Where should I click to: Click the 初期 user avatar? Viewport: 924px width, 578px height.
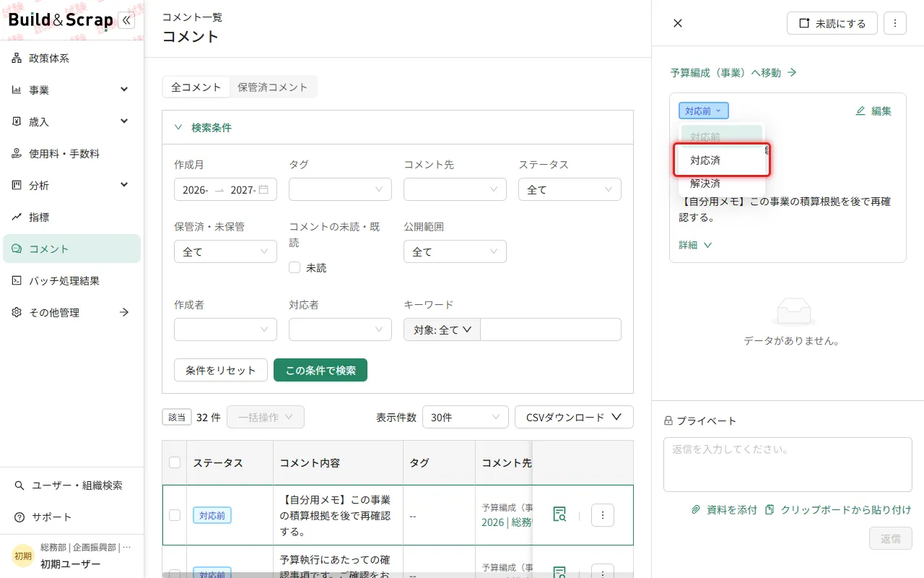23,556
